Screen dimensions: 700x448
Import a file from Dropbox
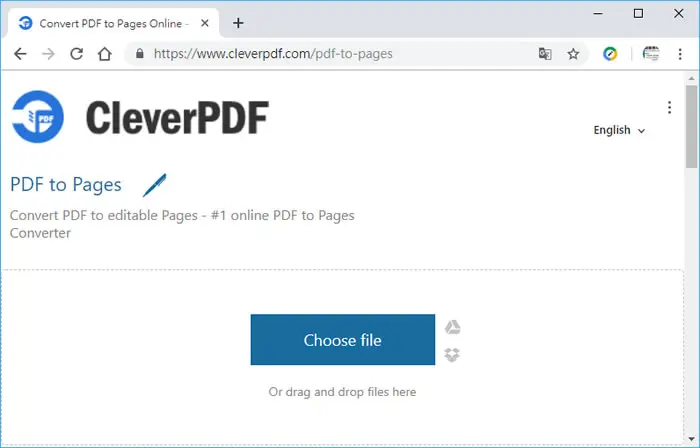click(452, 355)
